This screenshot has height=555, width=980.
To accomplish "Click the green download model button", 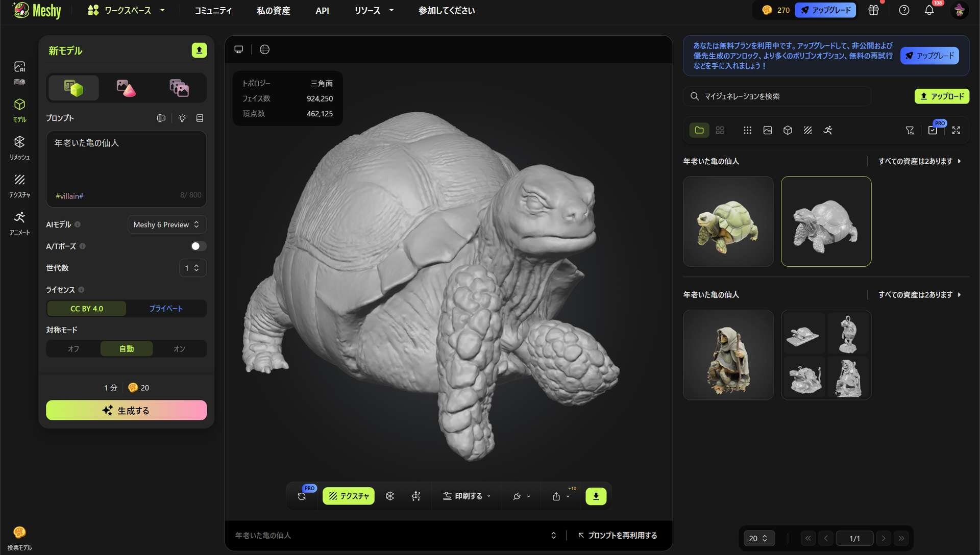I will [x=596, y=496].
